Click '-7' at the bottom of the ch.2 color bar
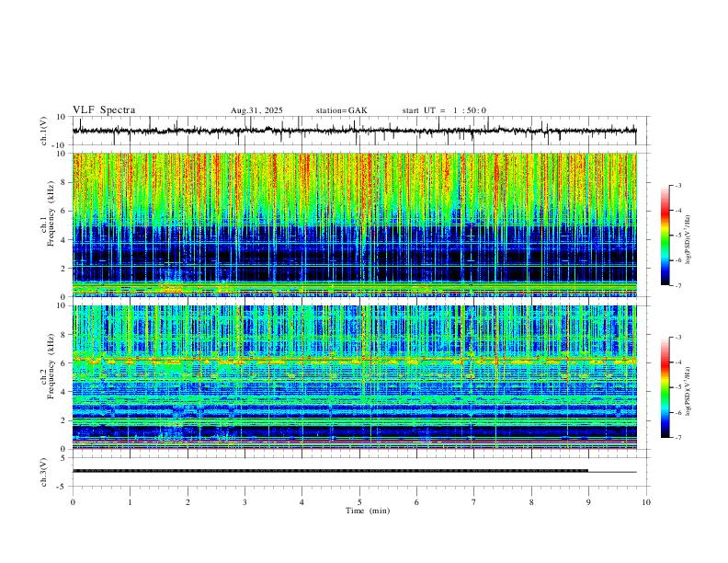 click(677, 438)
